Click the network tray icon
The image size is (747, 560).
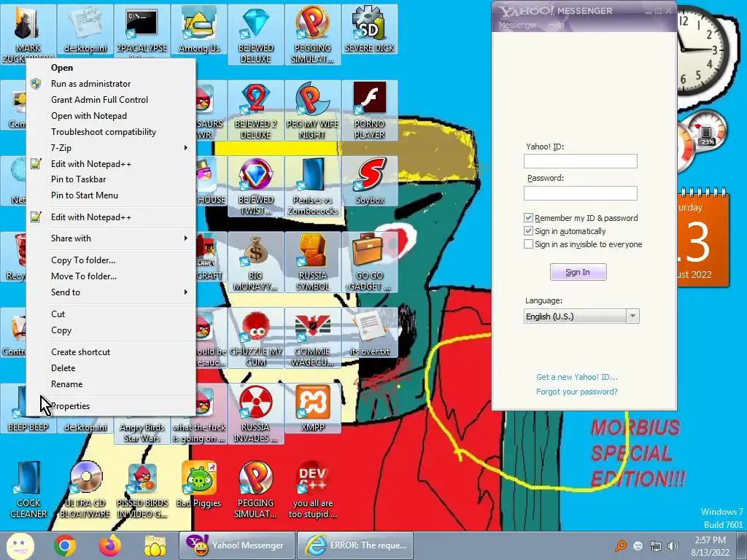pyautogui.click(x=656, y=546)
